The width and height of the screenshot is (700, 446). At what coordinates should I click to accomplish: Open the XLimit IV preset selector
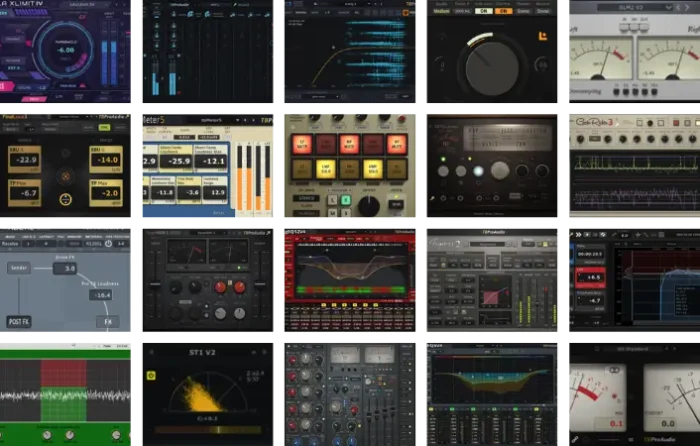89,6
